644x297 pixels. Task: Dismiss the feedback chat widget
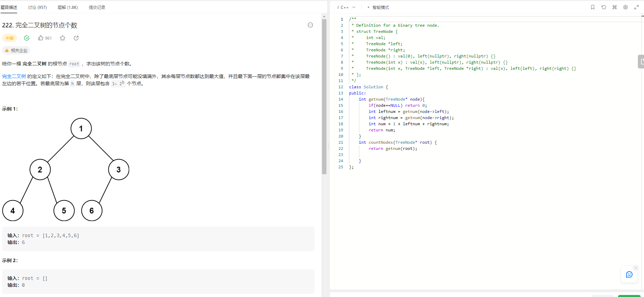[636, 268]
